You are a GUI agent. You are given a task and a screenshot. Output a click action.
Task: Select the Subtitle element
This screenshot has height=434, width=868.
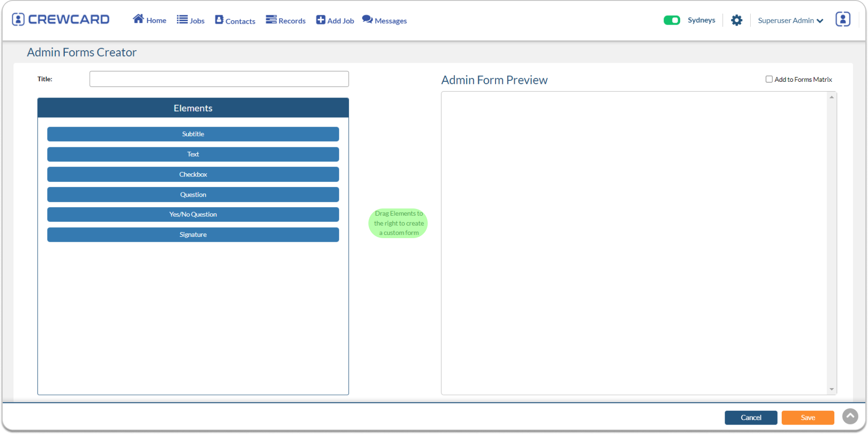click(193, 134)
